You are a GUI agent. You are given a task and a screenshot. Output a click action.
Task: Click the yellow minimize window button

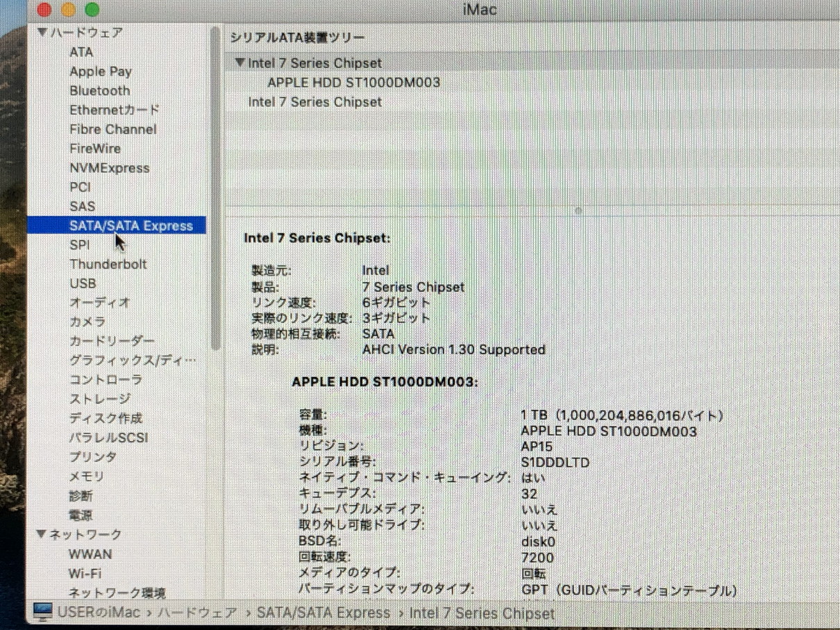pos(68,10)
